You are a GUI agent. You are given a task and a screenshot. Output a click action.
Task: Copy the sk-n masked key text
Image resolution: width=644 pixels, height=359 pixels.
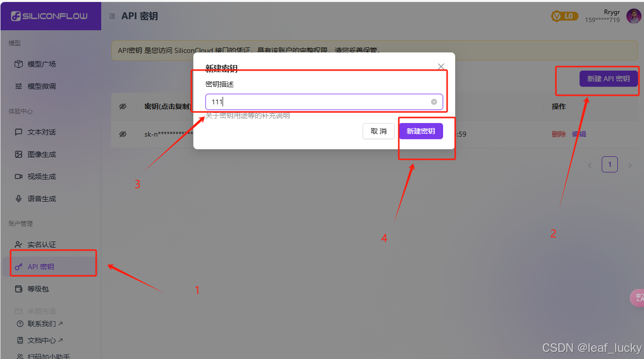[x=169, y=134]
